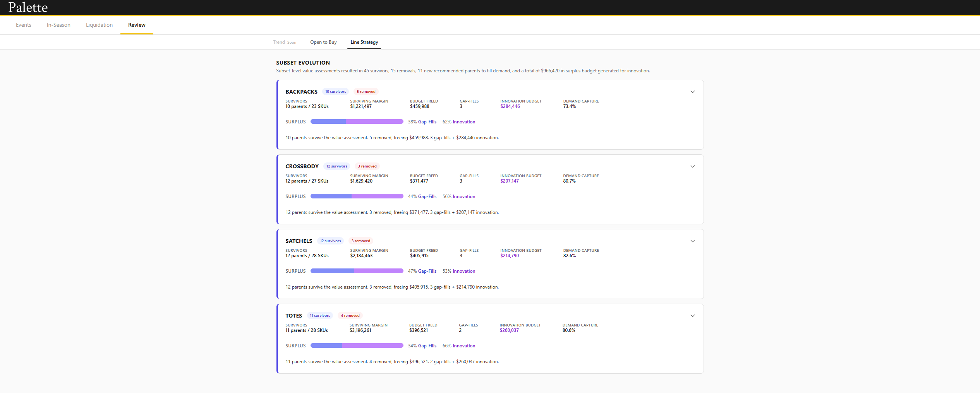The image size is (980, 393).
Task: Collapse the Totes section chevron
Action: (x=692, y=316)
